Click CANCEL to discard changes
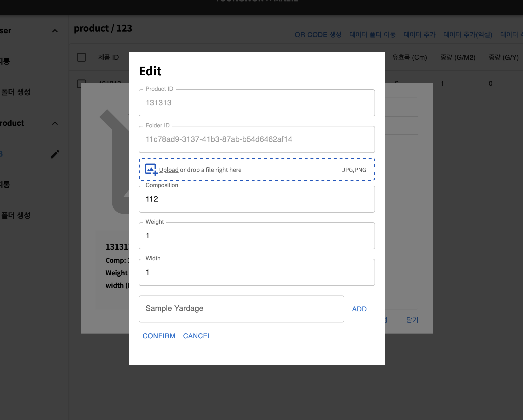The height and width of the screenshot is (420, 523). [197, 336]
